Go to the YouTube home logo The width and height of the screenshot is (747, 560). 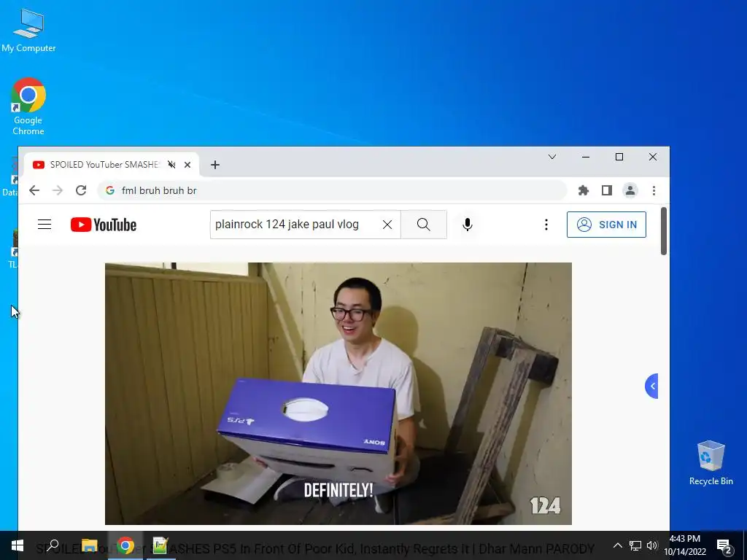point(104,225)
